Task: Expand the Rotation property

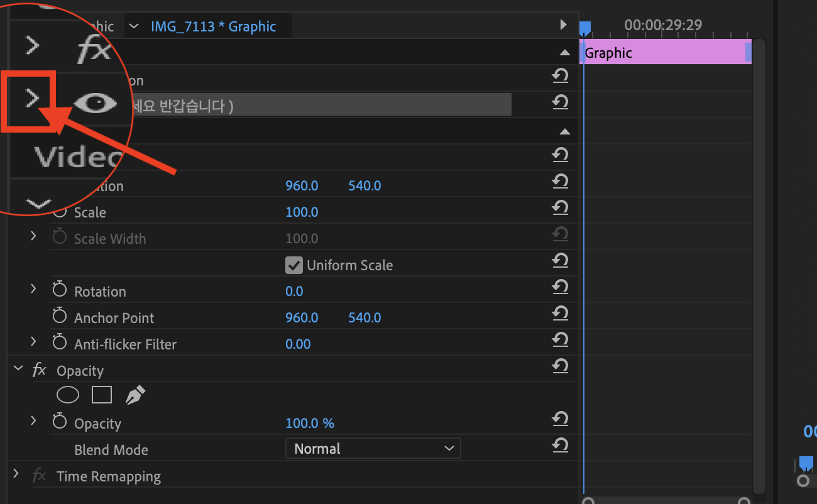Action: [x=33, y=288]
